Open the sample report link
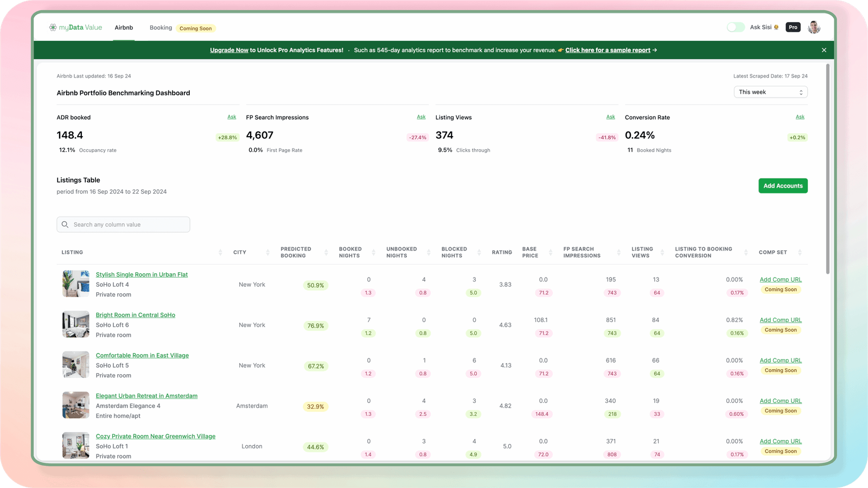Image resolution: width=868 pixels, height=488 pixels. pos(608,50)
